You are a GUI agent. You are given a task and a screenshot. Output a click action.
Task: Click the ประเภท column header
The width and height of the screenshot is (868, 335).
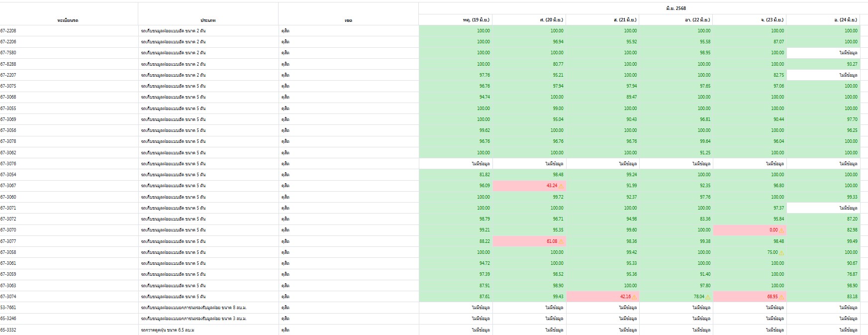click(x=208, y=20)
